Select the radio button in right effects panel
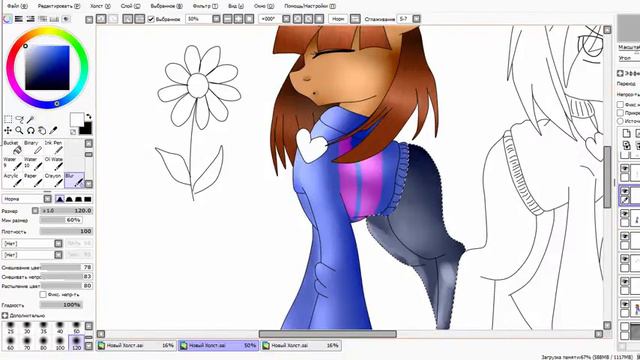 click(620, 121)
